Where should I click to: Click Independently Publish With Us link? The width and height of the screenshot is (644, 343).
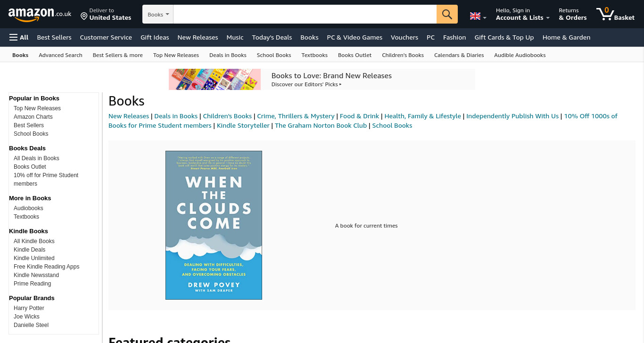(x=512, y=116)
